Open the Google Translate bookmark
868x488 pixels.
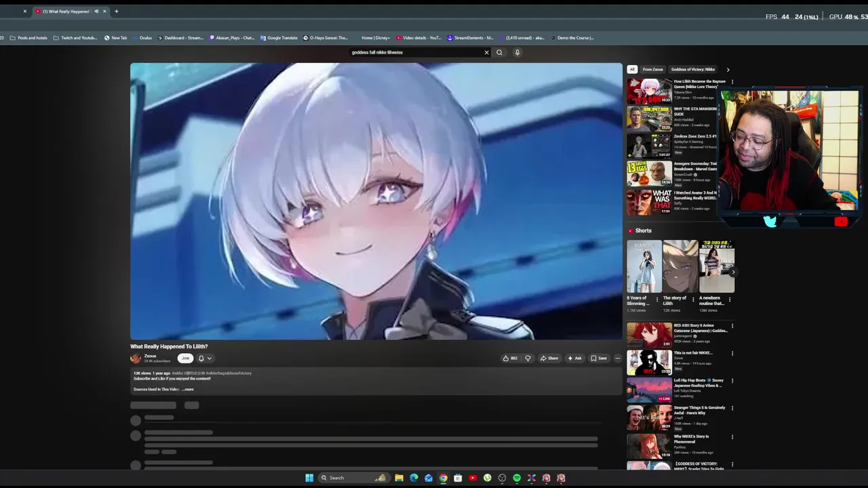[x=279, y=38]
